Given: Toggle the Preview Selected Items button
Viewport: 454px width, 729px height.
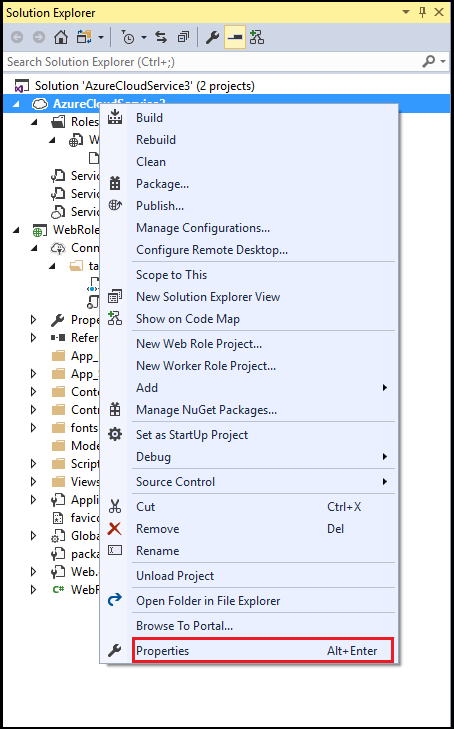Looking at the screenshot, I should click(x=235, y=37).
